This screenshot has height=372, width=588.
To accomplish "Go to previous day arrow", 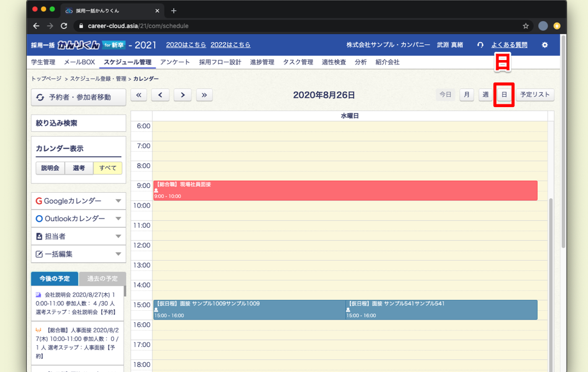I will (x=160, y=95).
